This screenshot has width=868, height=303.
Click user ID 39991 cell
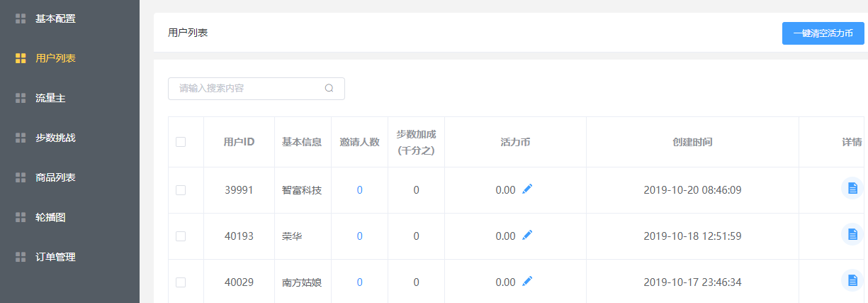coord(239,190)
